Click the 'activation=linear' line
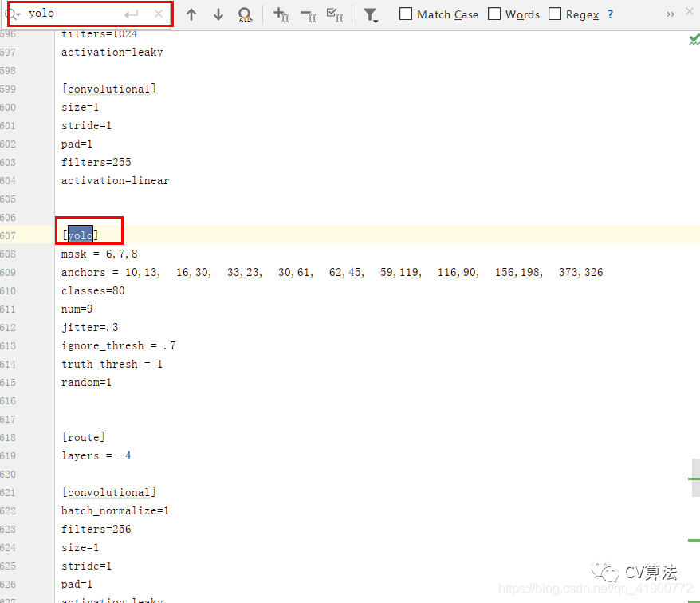This screenshot has height=603, width=700. 115,180
